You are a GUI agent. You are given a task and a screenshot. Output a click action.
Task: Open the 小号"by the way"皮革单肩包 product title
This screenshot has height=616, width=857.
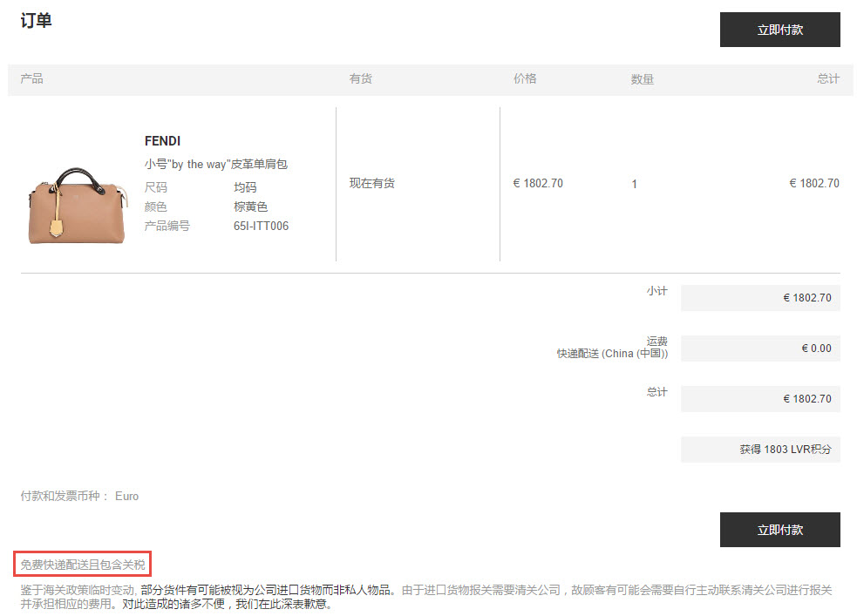click(x=216, y=165)
